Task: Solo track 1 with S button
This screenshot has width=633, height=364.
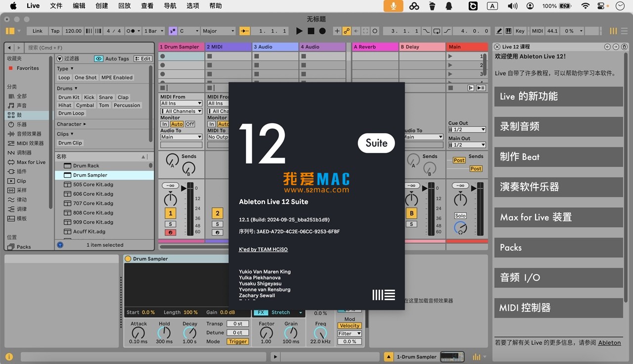Action: tap(170, 224)
